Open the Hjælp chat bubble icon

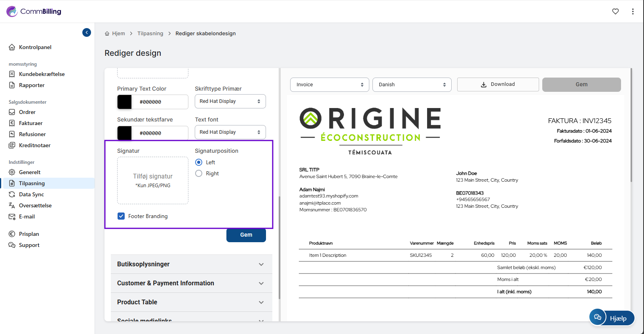(x=597, y=317)
